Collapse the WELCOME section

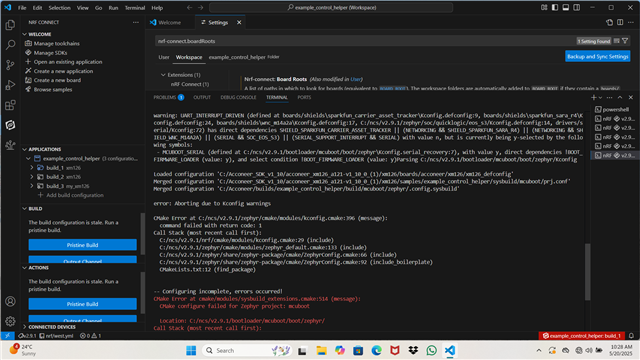pos(24,34)
